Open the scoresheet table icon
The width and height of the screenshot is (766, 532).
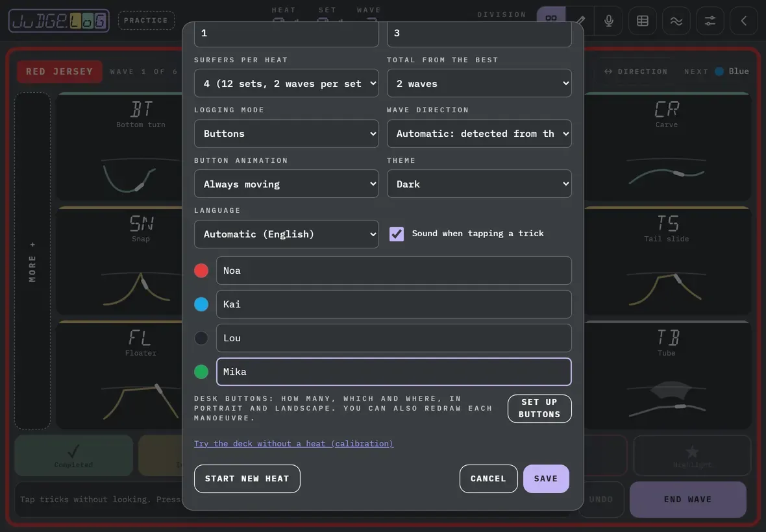pos(643,21)
